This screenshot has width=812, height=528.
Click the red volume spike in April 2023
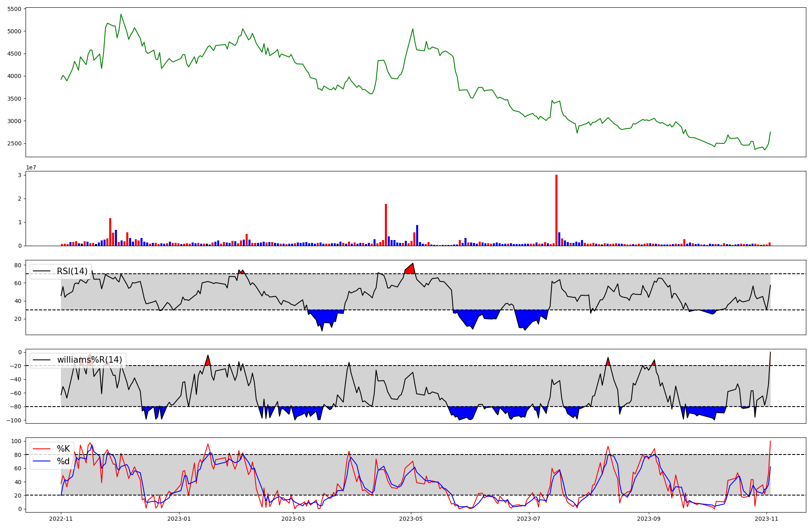click(x=386, y=225)
